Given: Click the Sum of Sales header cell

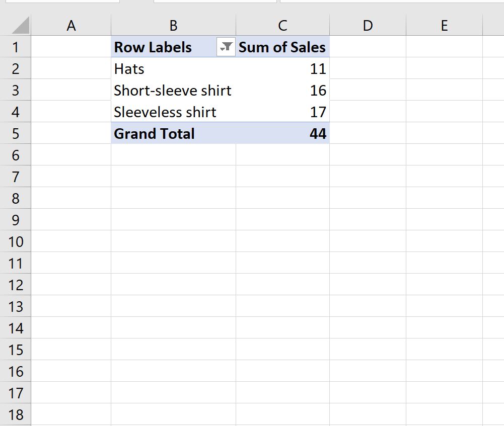Looking at the screenshot, I should click(282, 47).
